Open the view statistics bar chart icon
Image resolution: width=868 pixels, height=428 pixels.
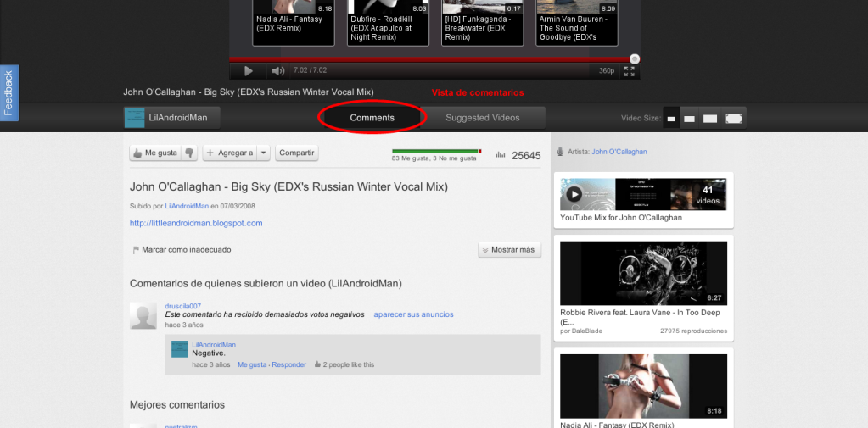coord(501,155)
